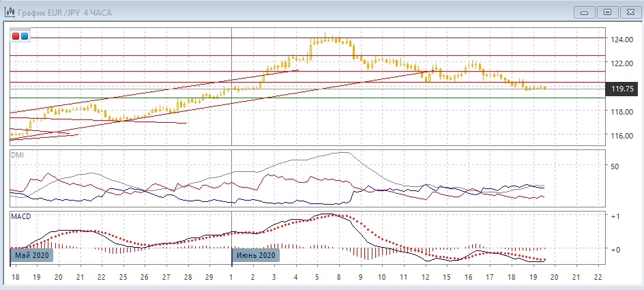Click the blue square chart icon
The height and width of the screenshot is (290, 644).
(x=25, y=36)
